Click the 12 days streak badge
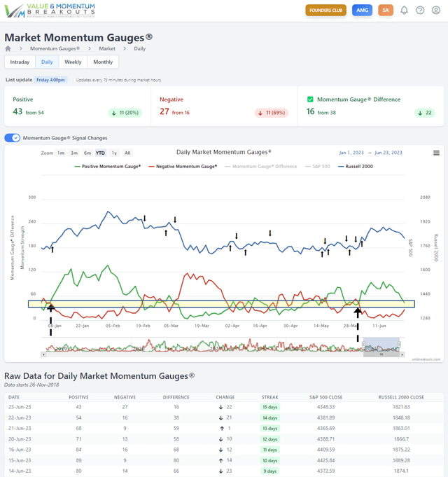448x477 pixels. 270,439
